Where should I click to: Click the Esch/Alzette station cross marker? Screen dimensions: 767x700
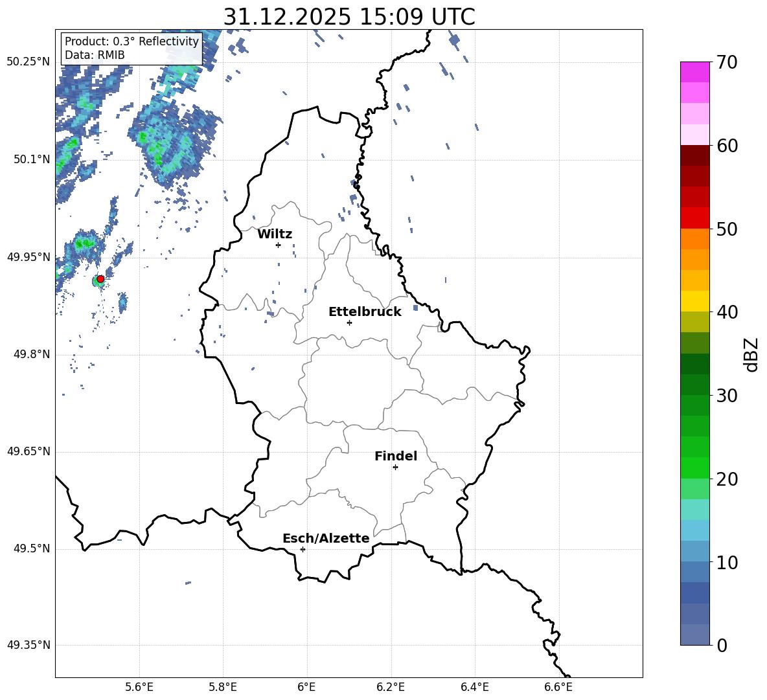(303, 549)
